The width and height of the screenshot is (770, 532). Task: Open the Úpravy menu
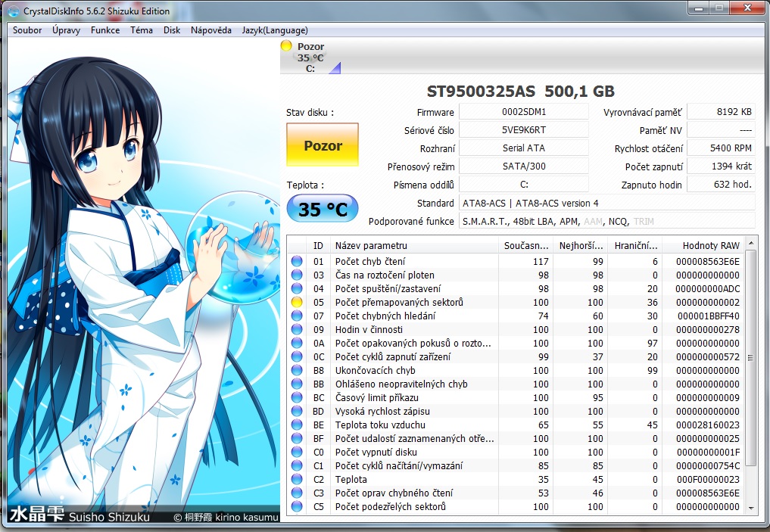[x=66, y=30]
